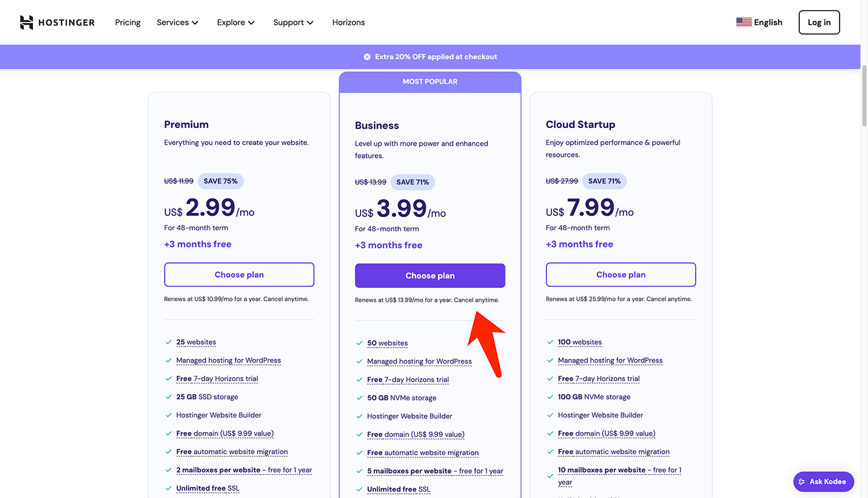The image size is (868, 498).
Task: Click Premium's Free domain feature
Action: point(225,434)
